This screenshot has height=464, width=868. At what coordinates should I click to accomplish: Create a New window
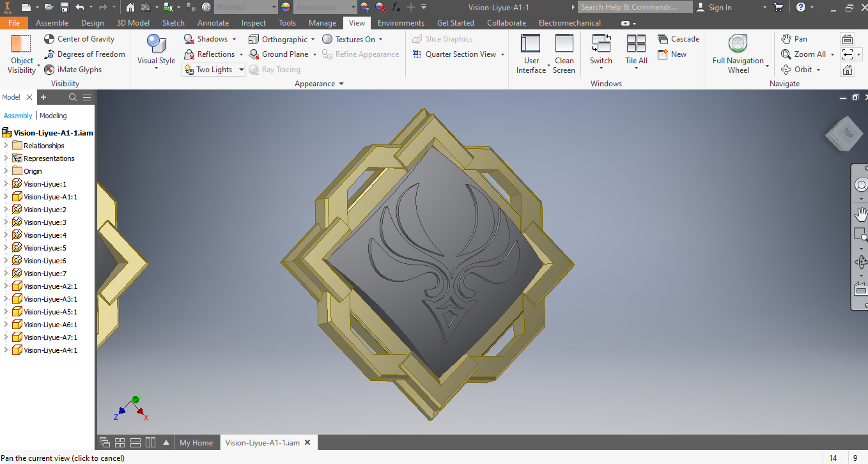pos(672,54)
